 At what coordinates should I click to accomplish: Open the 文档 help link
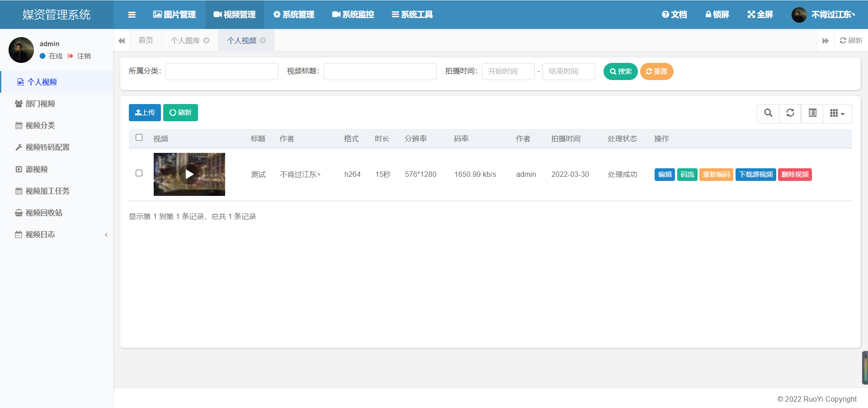(675, 14)
